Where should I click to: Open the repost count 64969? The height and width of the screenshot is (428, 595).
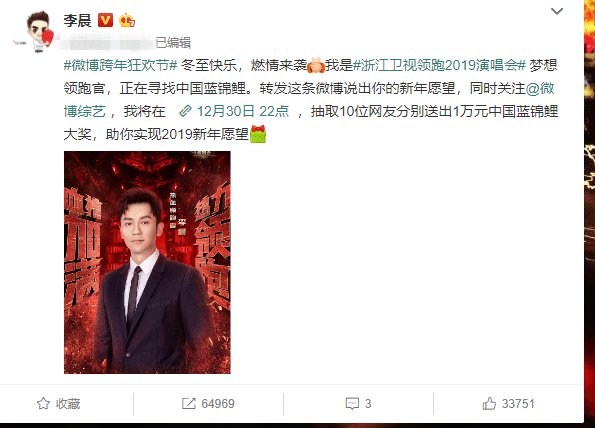coord(218,404)
